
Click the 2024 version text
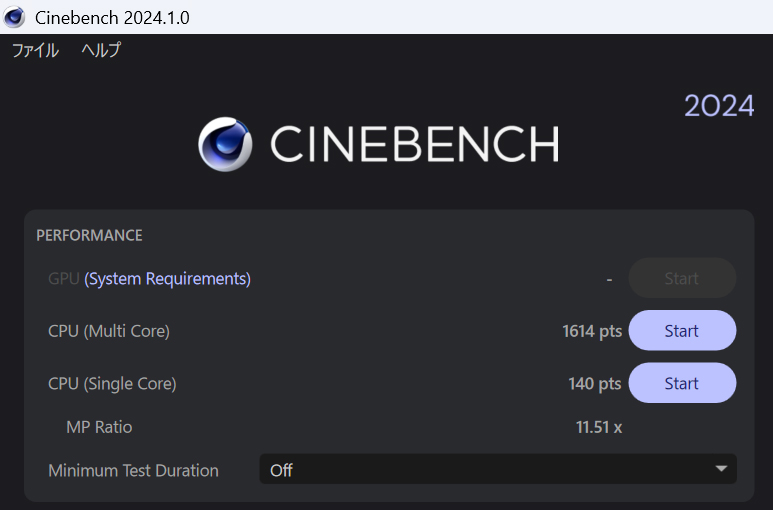[719, 106]
